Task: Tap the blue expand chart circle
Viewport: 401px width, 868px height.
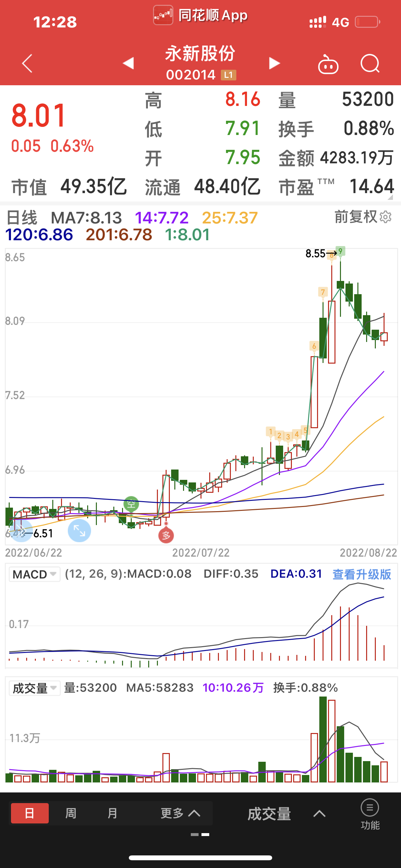Action: (79, 531)
